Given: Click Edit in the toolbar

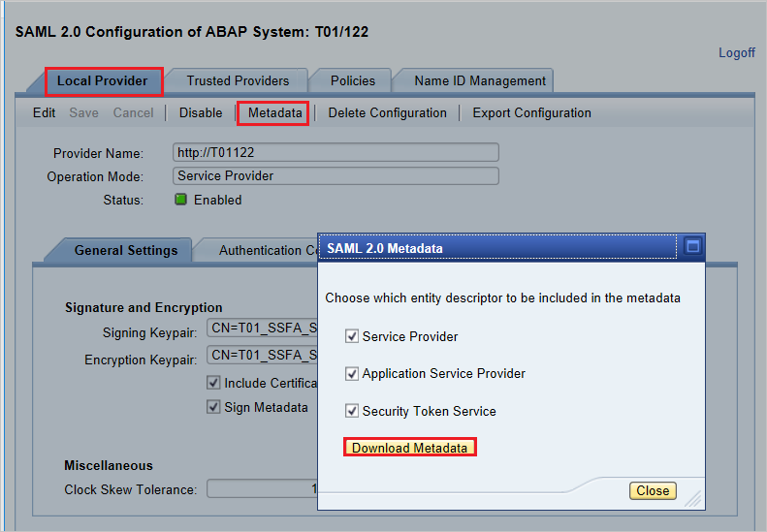Looking at the screenshot, I should click(x=44, y=113).
